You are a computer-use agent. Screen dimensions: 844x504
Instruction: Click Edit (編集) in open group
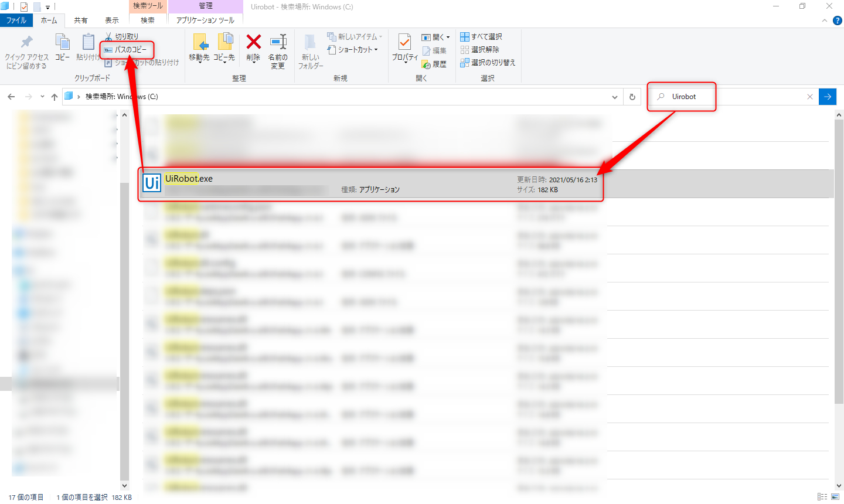click(434, 50)
